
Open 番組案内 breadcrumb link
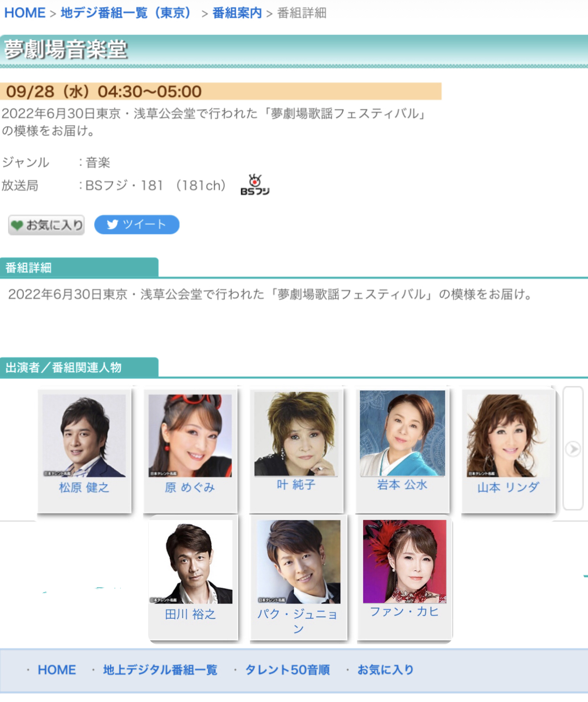pyautogui.click(x=237, y=13)
